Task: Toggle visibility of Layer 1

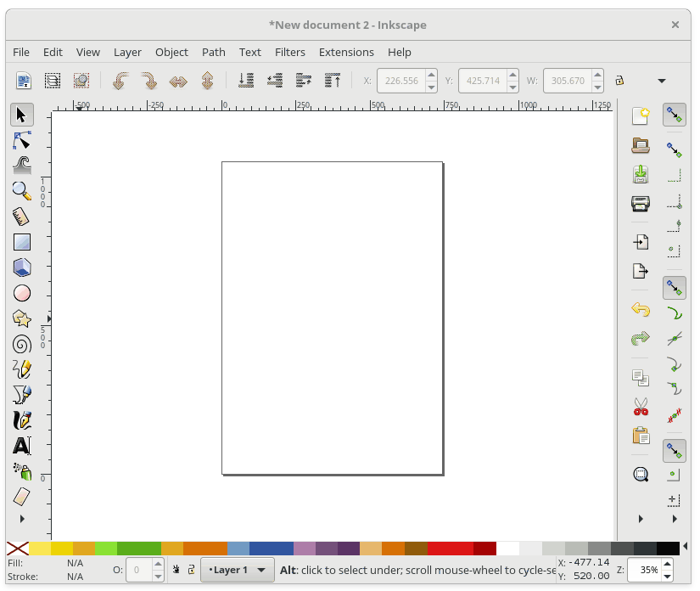Action: point(176,570)
